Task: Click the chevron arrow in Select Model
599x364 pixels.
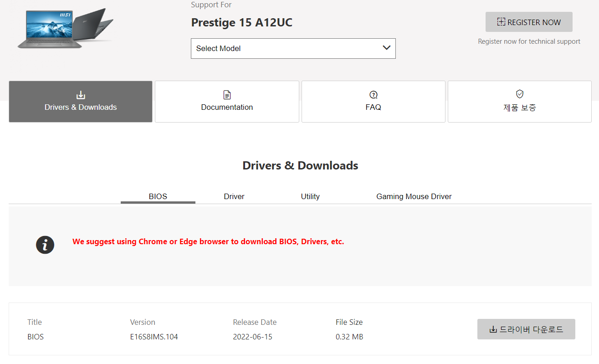Action: pyautogui.click(x=387, y=48)
